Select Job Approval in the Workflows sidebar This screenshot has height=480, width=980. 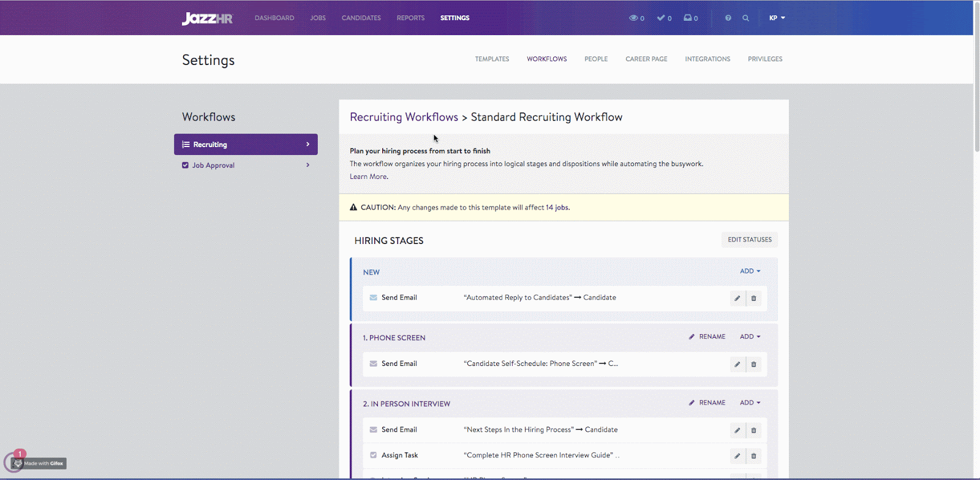click(x=246, y=165)
